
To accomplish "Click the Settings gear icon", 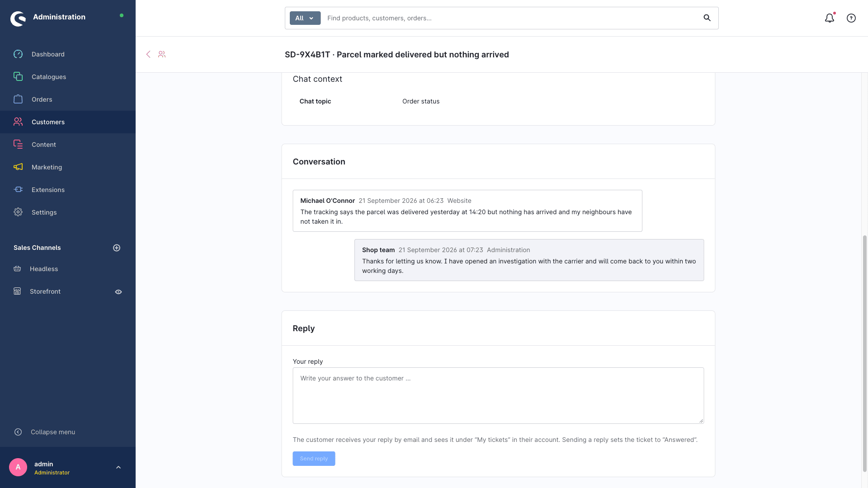I will pos(18,212).
